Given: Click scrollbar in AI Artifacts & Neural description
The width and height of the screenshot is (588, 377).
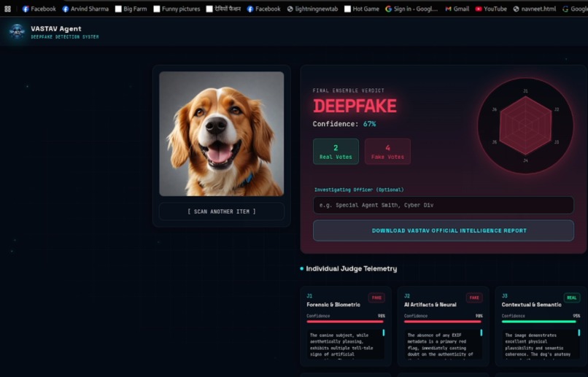Looking at the screenshot, I should tap(481, 333).
